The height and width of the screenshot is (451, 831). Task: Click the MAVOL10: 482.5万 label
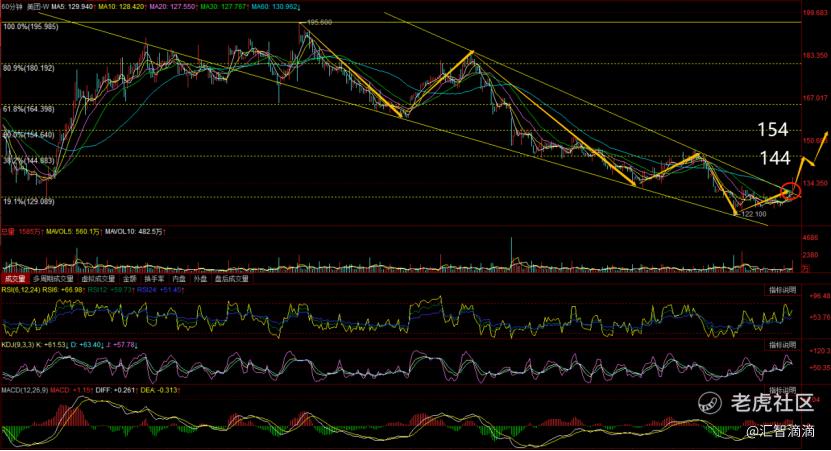coord(135,232)
